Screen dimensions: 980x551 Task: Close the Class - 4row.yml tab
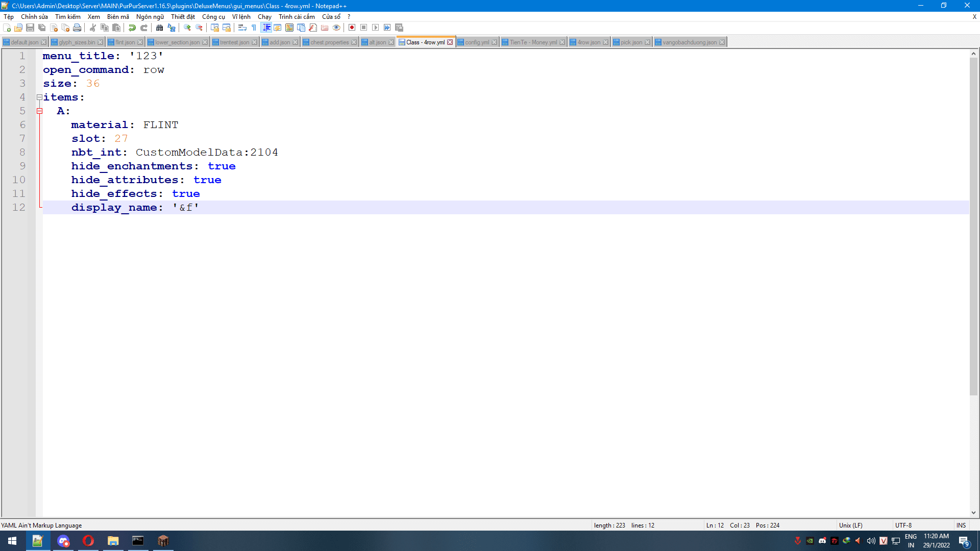pyautogui.click(x=450, y=42)
